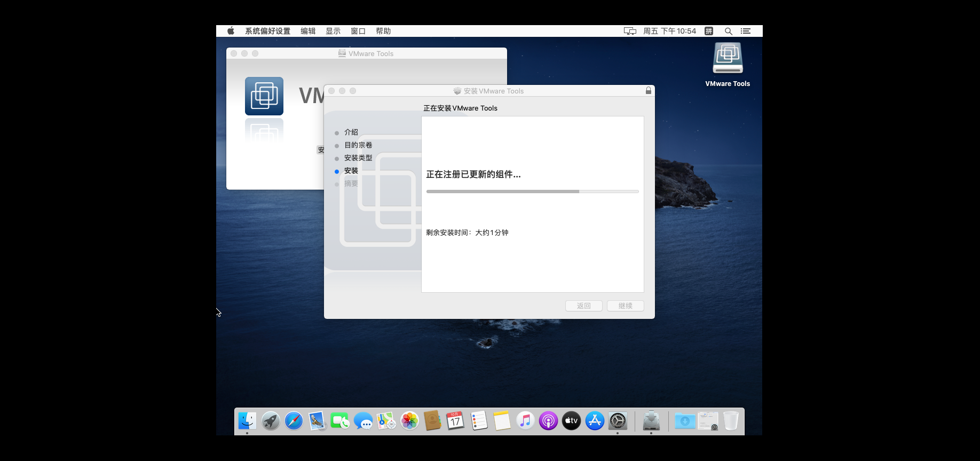Screen dimensions: 980x461
Task: Open the 系统偏好设置 menu
Action: coord(267,31)
